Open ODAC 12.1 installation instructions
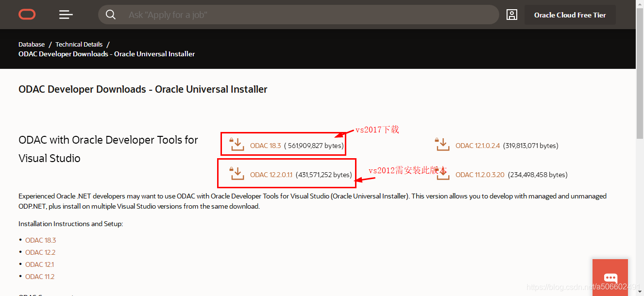Image resolution: width=644 pixels, height=296 pixels. (40, 264)
